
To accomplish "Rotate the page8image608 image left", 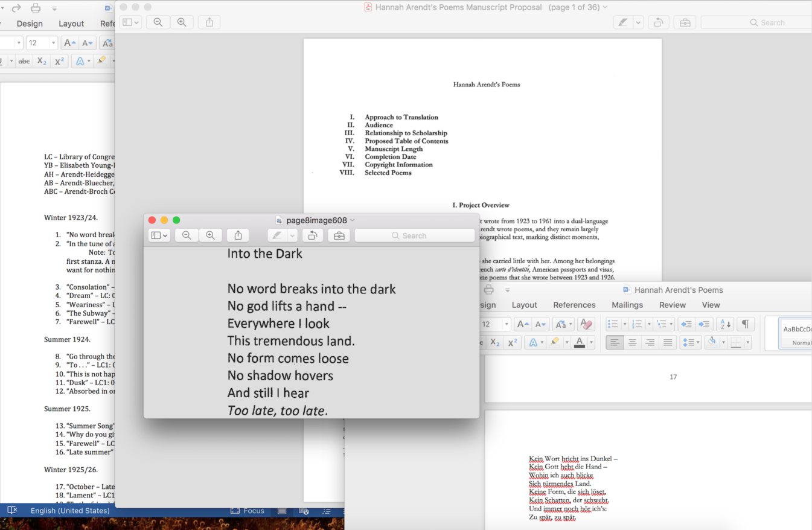I will click(313, 235).
